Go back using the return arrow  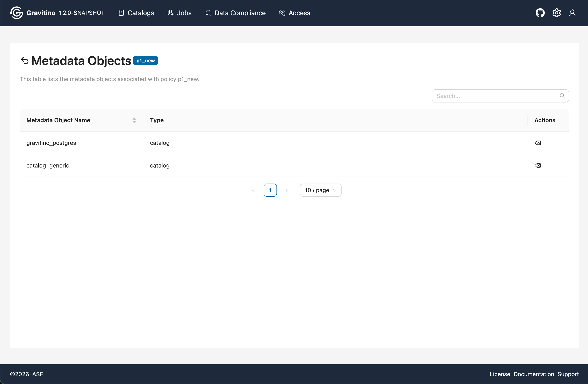(25, 61)
